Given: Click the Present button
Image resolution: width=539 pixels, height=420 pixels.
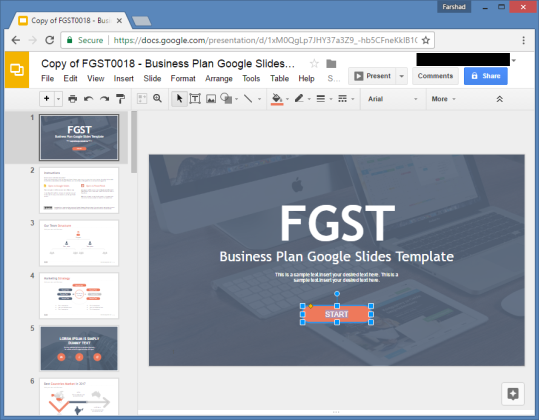Looking at the screenshot, I should (x=372, y=76).
